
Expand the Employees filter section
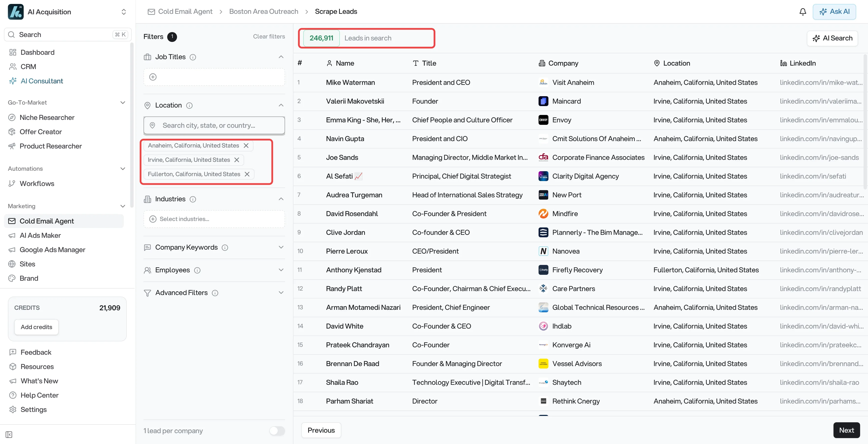pos(281,270)
